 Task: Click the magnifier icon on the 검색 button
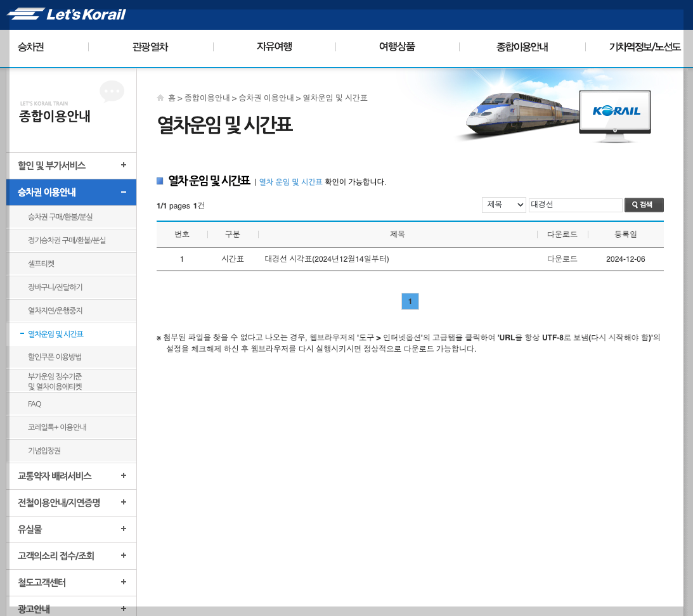pyautogui.click(x=633, y=205)
